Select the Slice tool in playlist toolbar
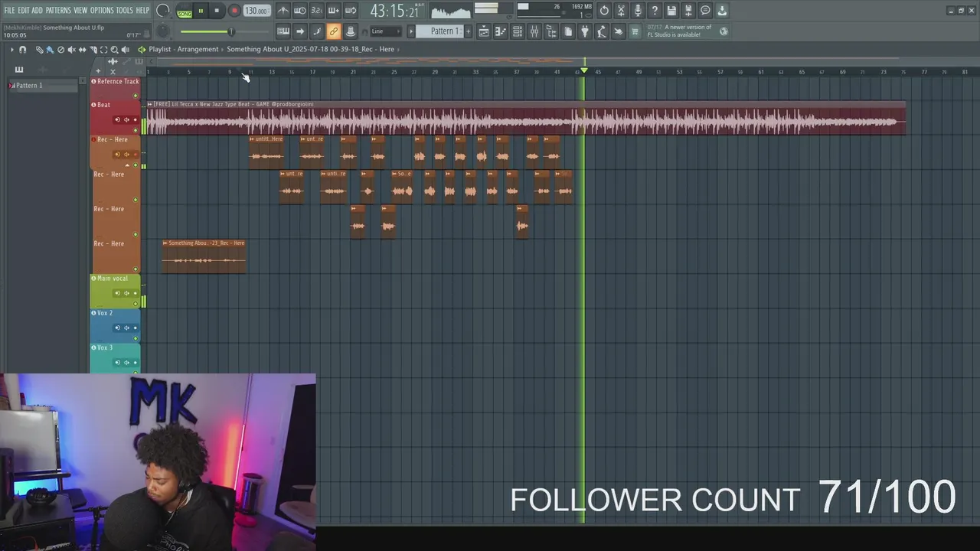Viewport: 980px width, 551px height. click(93, 49)
